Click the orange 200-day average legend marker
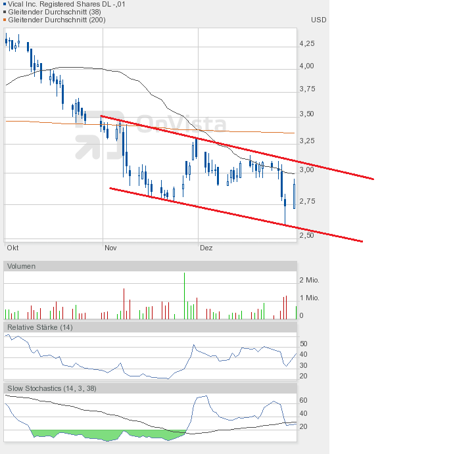This screenshot has width=476, height=454. click(x=5, y=20)
